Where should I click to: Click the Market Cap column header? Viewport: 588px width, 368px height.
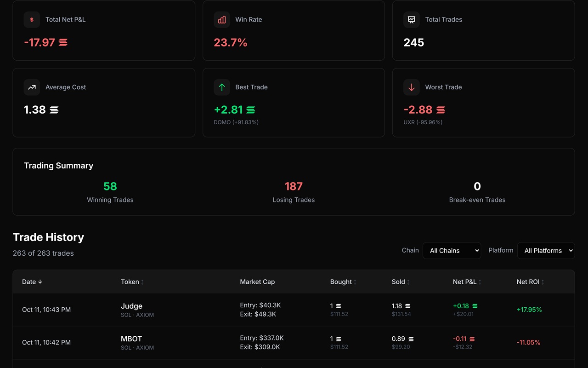point(257,282)
